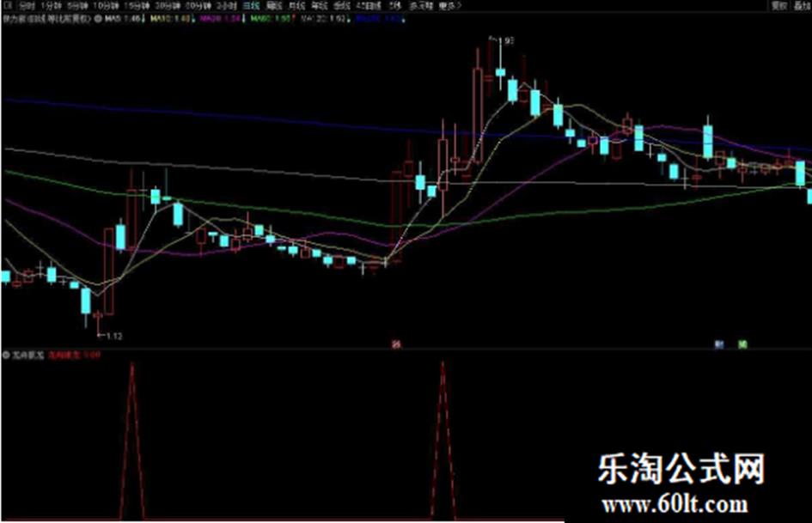Click the green MA60 value label
The width and height of the screenshot is (812, 523).
click(x=272, y=19)
